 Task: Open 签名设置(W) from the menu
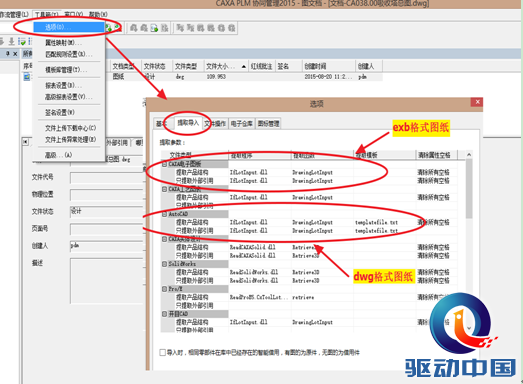(60, 112)
